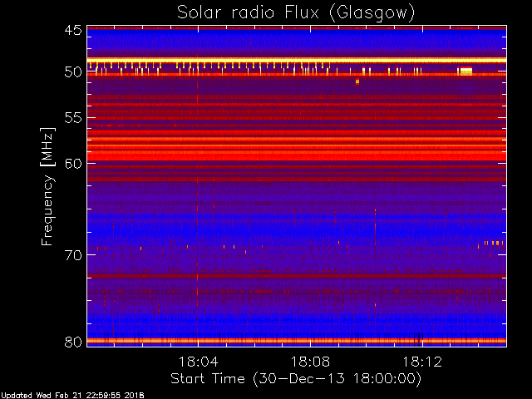The width and height of the screenshot is (532, 399).
Task: Select the 45 MHz tick label
Action: tap(72, 31)
